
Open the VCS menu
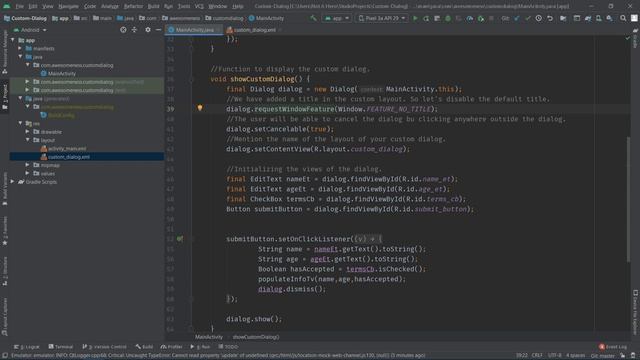[x=199, y=7]
